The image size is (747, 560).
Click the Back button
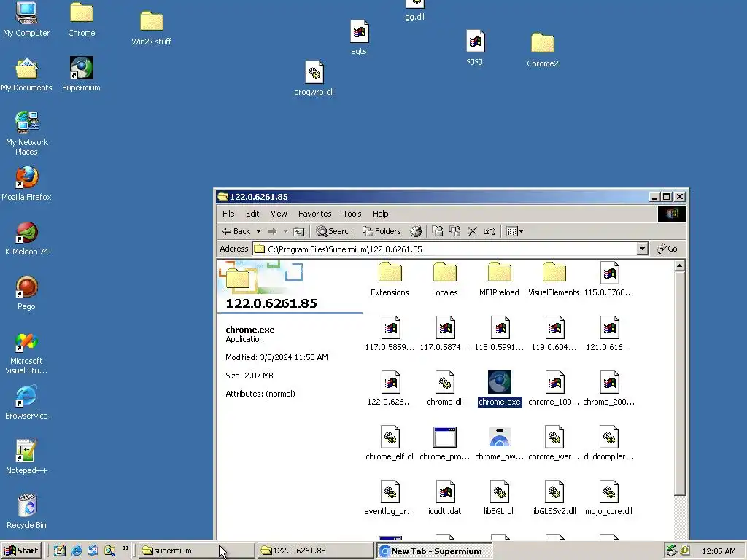pos(237,231)
